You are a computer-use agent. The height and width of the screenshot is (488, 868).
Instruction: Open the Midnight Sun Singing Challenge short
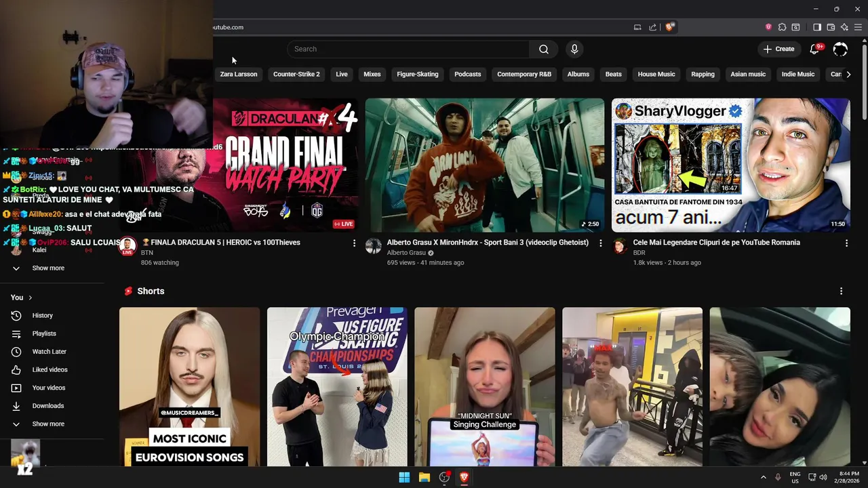click(485, 387)
